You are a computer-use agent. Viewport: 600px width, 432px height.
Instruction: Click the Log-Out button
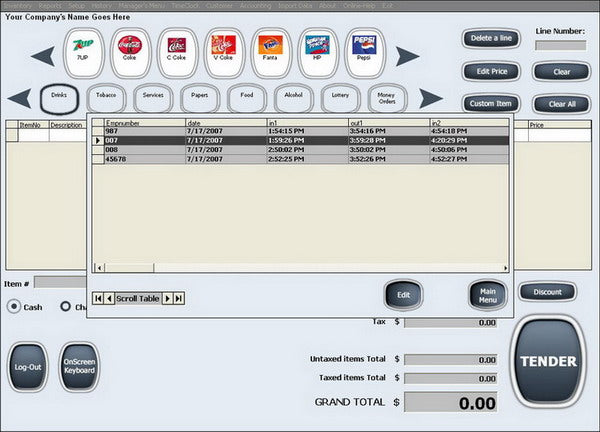tap(28, 367)
